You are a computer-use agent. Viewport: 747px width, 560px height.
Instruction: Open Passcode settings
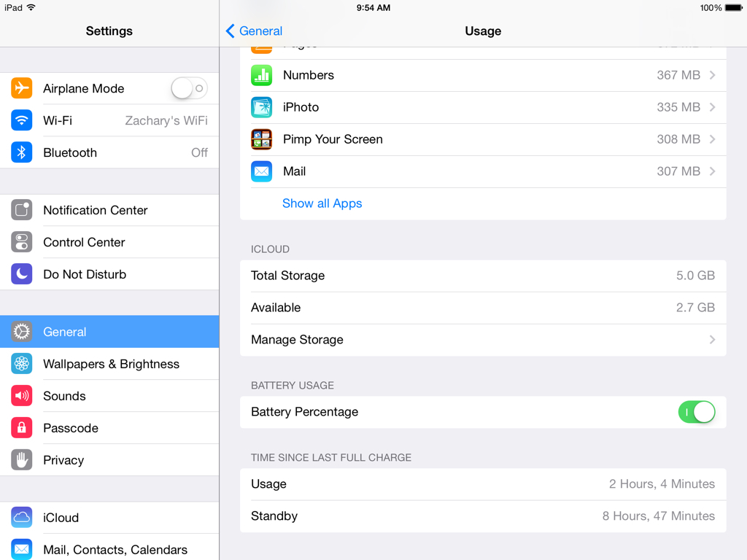(109, 427)
